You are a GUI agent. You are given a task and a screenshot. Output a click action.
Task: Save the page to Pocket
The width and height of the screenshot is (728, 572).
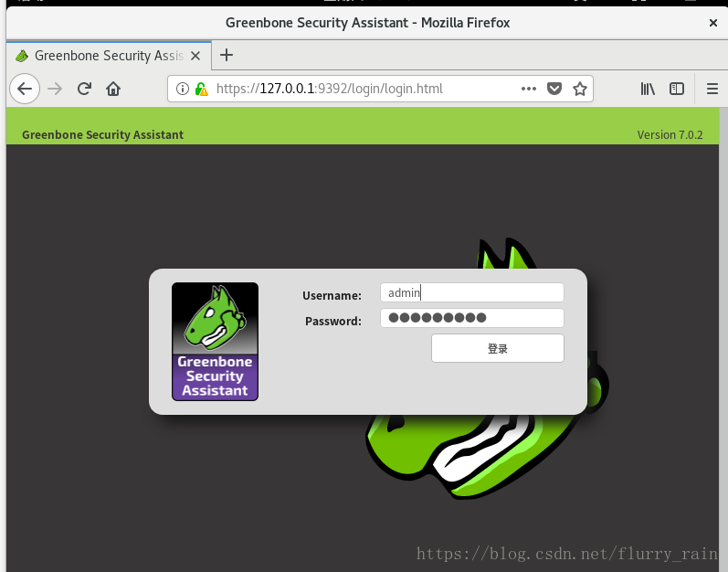click(554, 89)
